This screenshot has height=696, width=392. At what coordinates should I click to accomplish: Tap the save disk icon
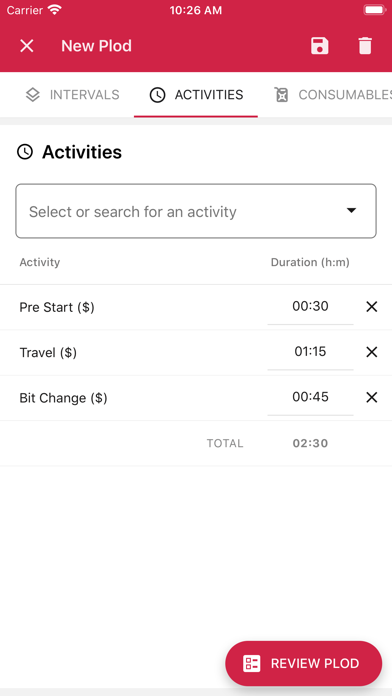click(320, 46)
